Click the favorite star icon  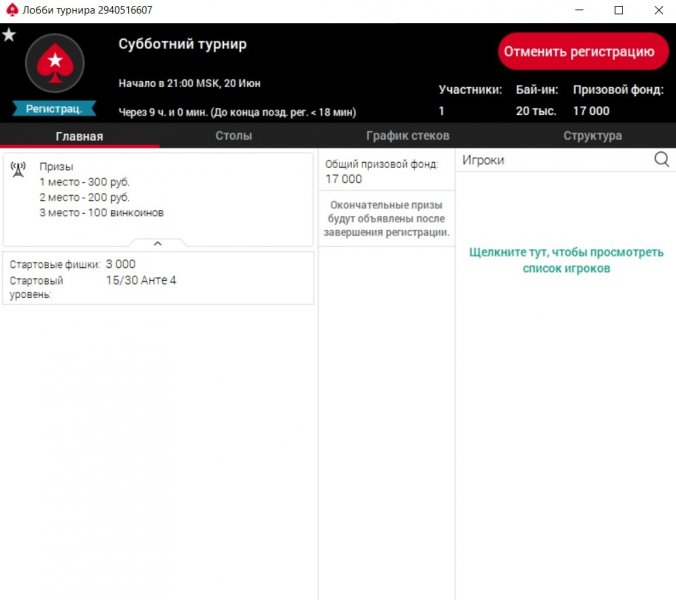9,35
